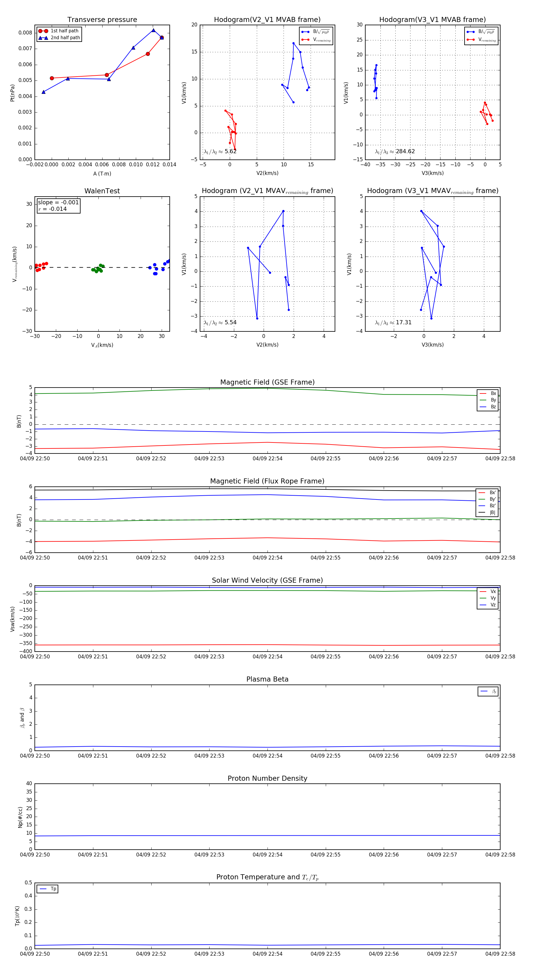Click '04/09 22:58' tick under Plasma Beta plot
Viewport: 535px width, 980px height.
pos(500,756)
